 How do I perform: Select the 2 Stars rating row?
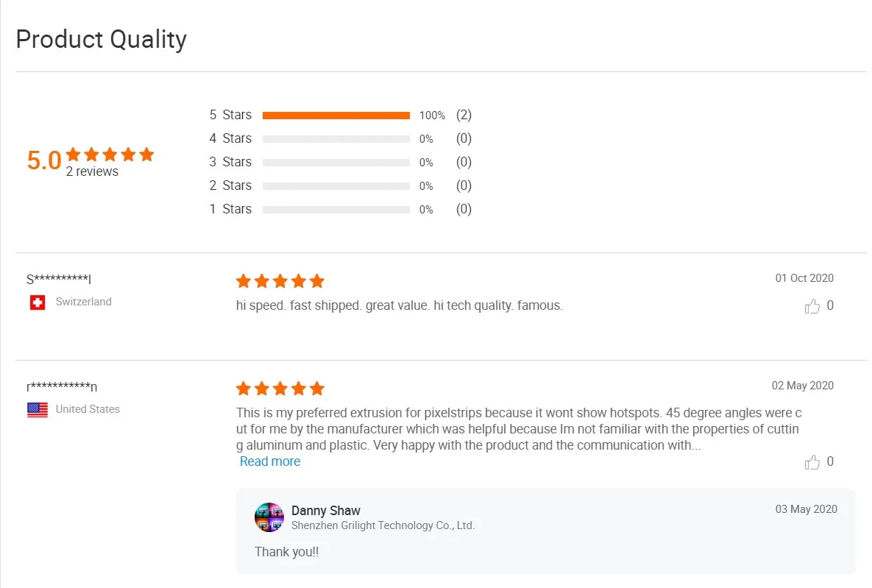coord(230,185)
